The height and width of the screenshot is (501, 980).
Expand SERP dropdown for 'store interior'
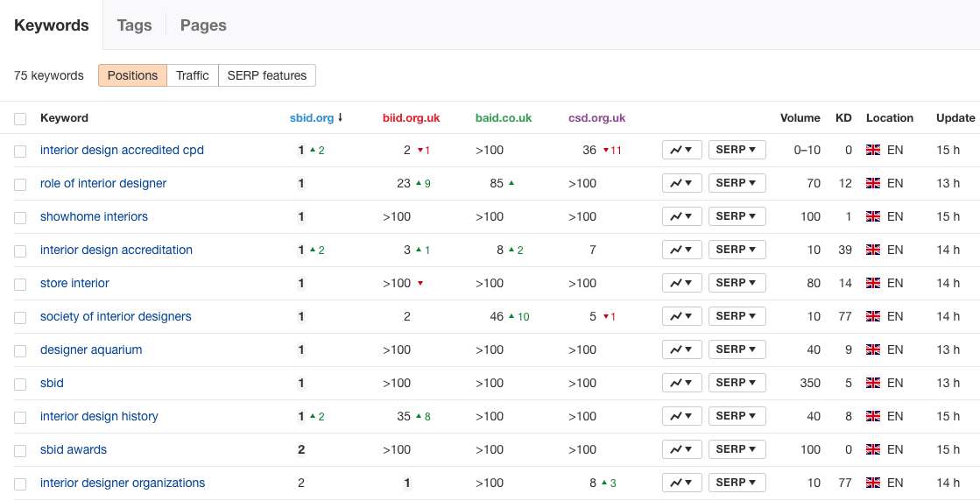click(x=737, y=283)
